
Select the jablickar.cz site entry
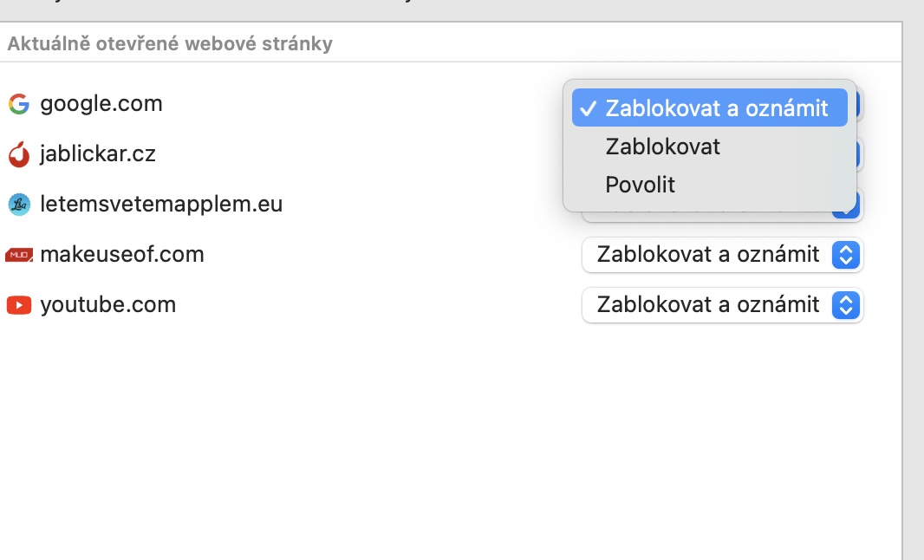pyautogui.click(x=98, y=154)
